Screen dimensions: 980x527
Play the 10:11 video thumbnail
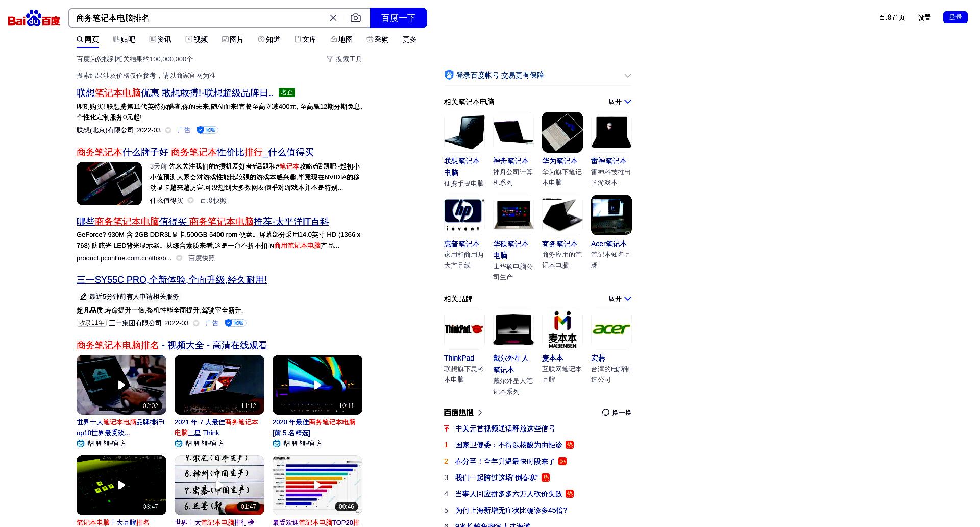click(317, 385)
